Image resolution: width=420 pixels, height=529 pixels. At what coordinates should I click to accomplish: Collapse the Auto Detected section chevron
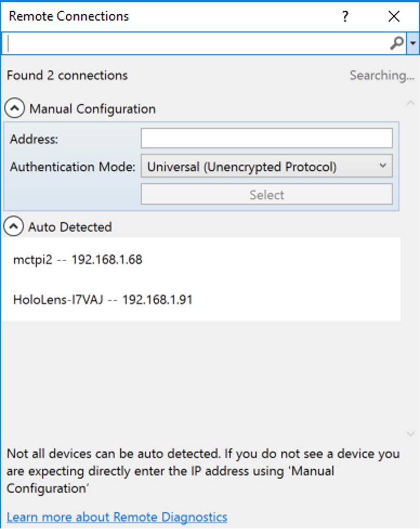pos(14,226)
